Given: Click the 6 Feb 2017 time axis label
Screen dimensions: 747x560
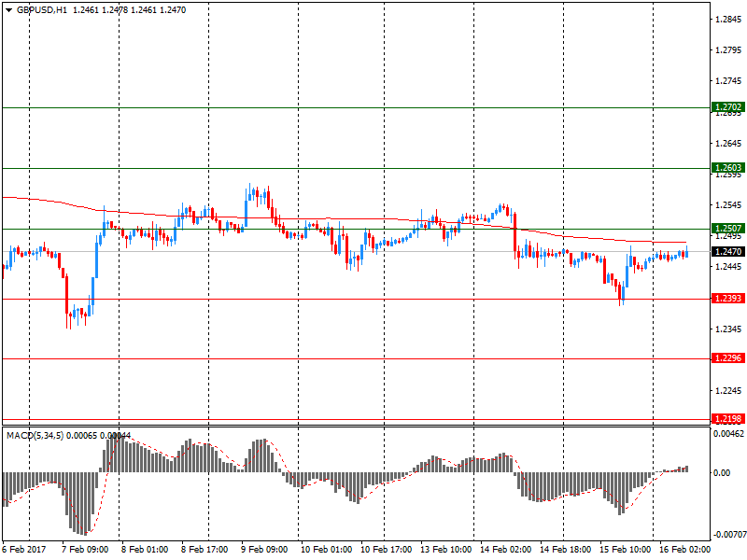Looking at the screenshot, I should coord(24,550).
